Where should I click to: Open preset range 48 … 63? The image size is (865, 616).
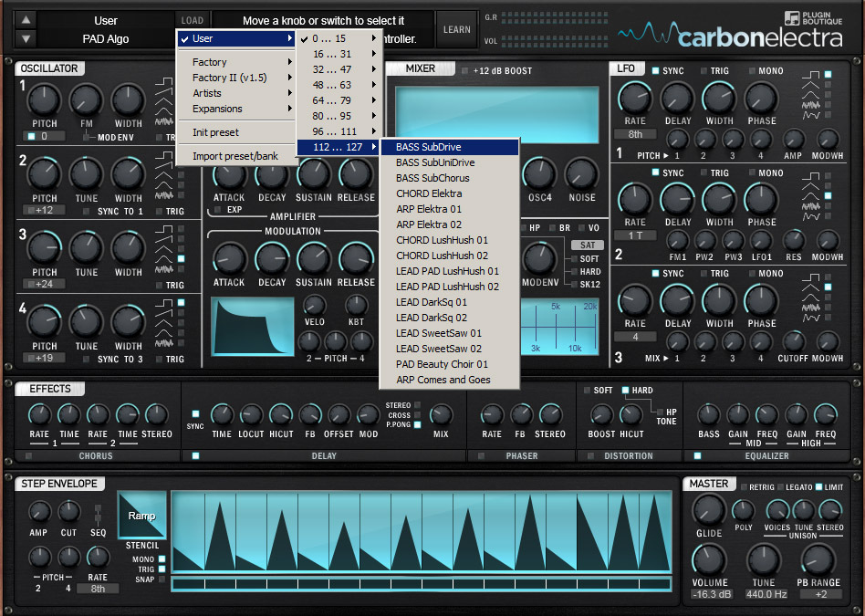(339, 85)
